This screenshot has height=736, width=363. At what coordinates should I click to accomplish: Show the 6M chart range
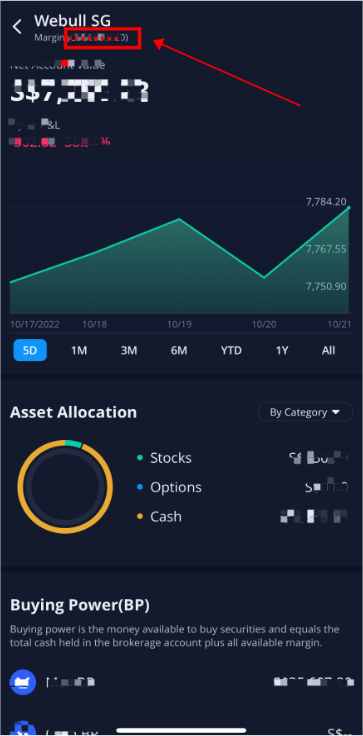coord(179,350)
